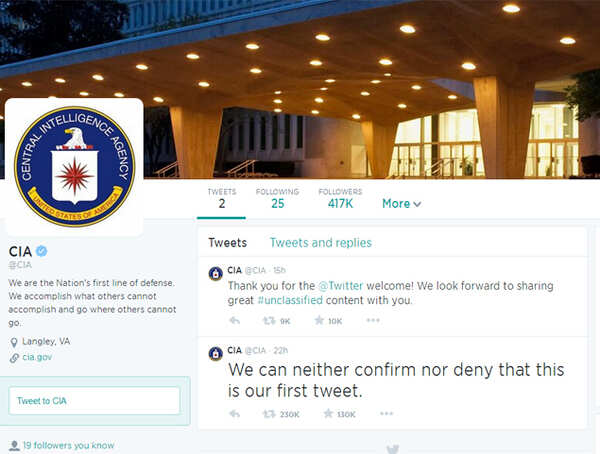Open ellipsis menu on the first tweet

click(386, 413)
